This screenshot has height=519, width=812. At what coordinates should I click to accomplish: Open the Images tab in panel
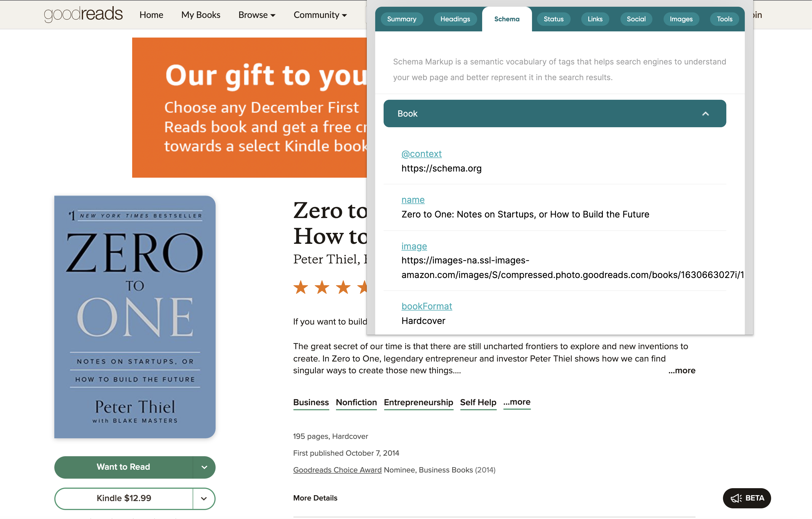pyautogui.click(x=681, y=19)
